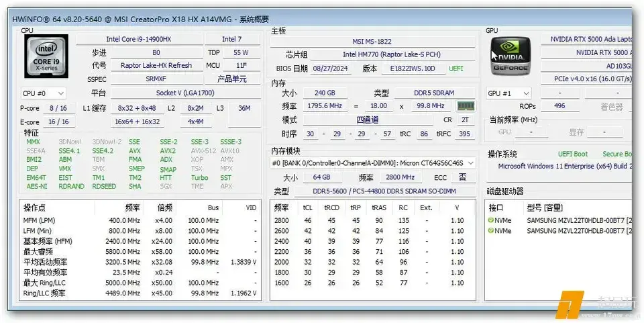Image resolution: width=644 pixels, height=323 pixels.
Task: Click the 2800 memory timing row
Action: click(x=372, y=220)
